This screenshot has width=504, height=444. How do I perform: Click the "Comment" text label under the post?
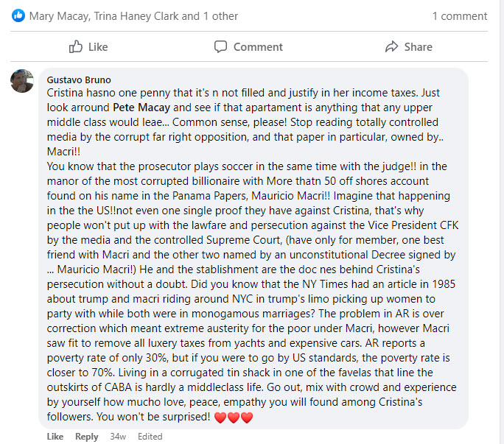click(x=258, y=47)
